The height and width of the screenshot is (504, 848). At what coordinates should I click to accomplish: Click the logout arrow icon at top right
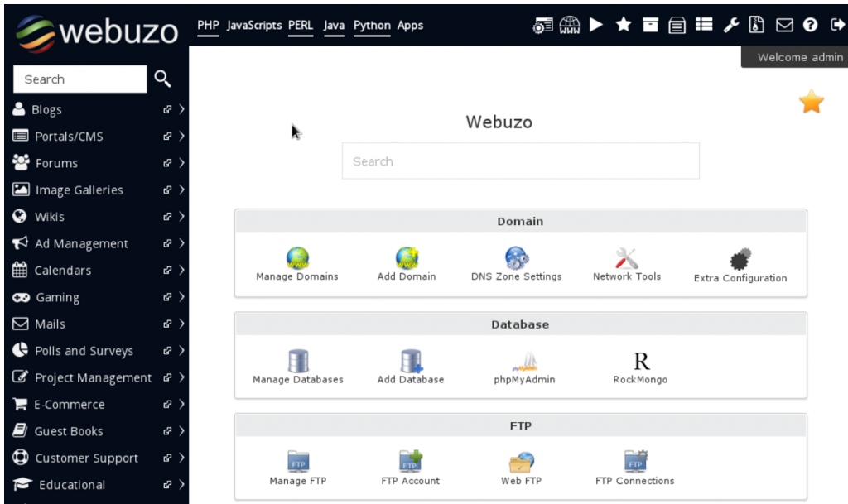pos(836,25)
